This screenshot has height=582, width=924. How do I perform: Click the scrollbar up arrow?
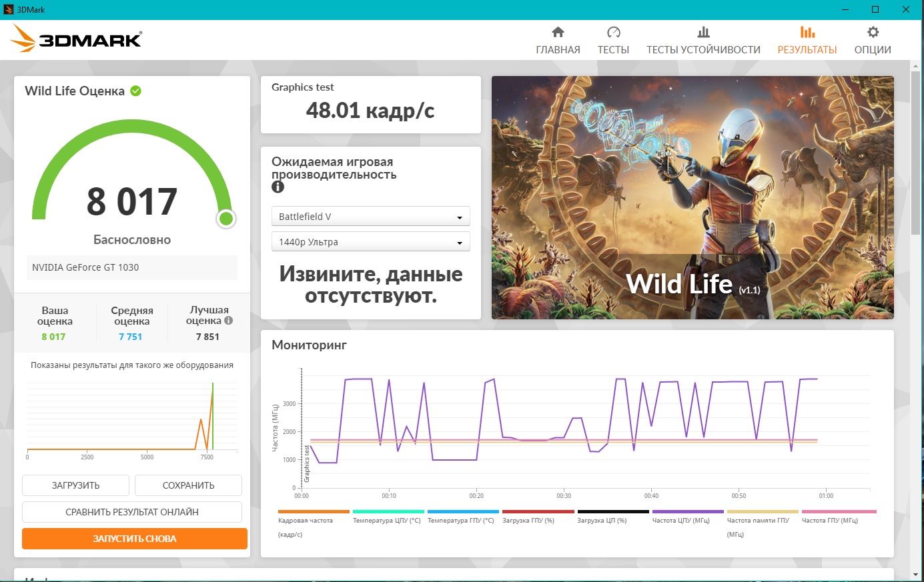pyautogui.click(x=916, y=67)
